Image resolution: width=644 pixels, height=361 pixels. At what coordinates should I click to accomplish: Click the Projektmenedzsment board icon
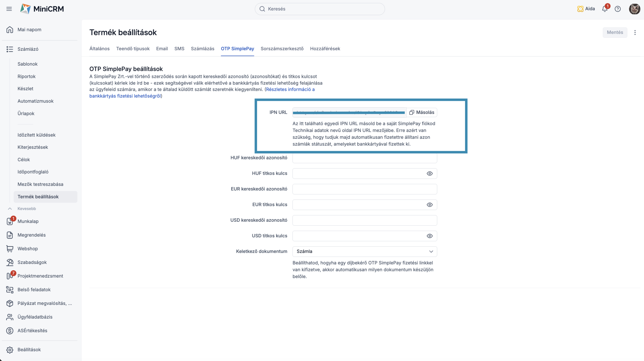tap(10, 276)
